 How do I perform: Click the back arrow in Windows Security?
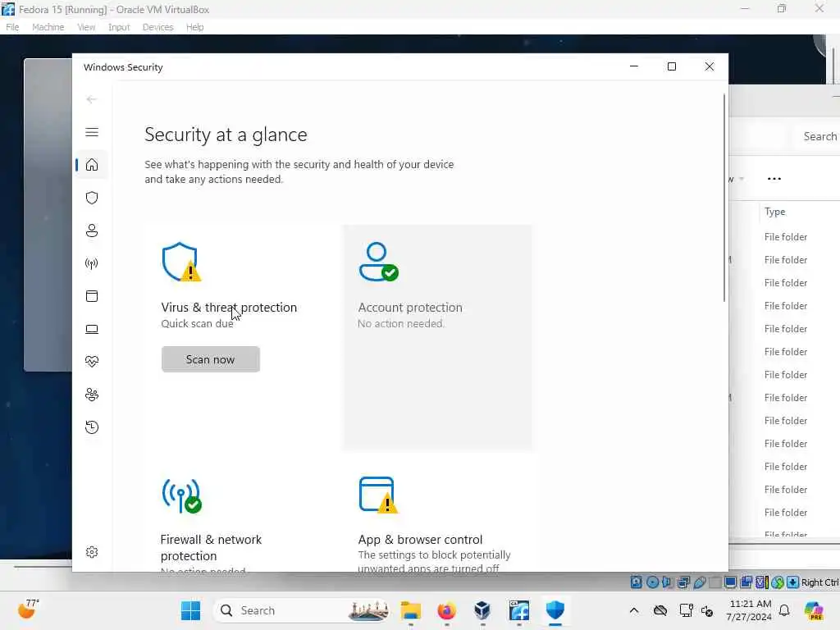click(92, 99)
